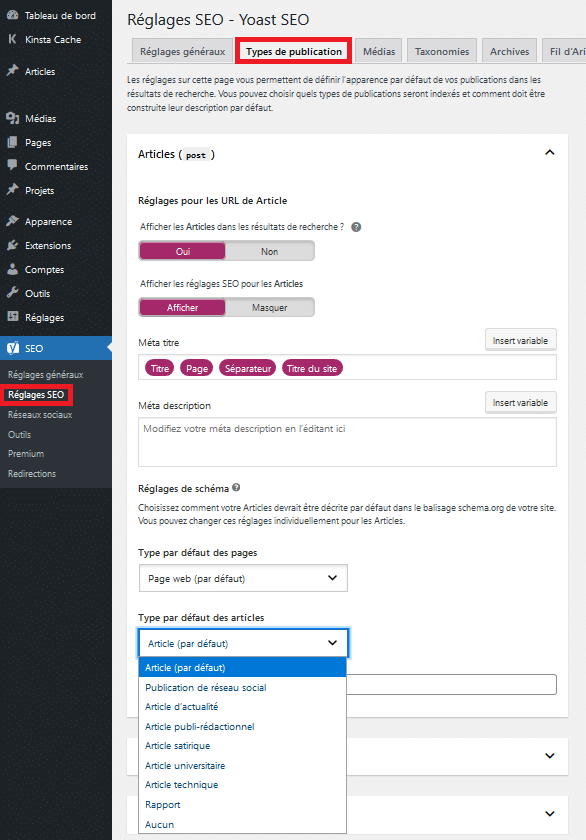
Task: Click the Page variable tag
Action: pyautogui.click(x=197, y=368)
